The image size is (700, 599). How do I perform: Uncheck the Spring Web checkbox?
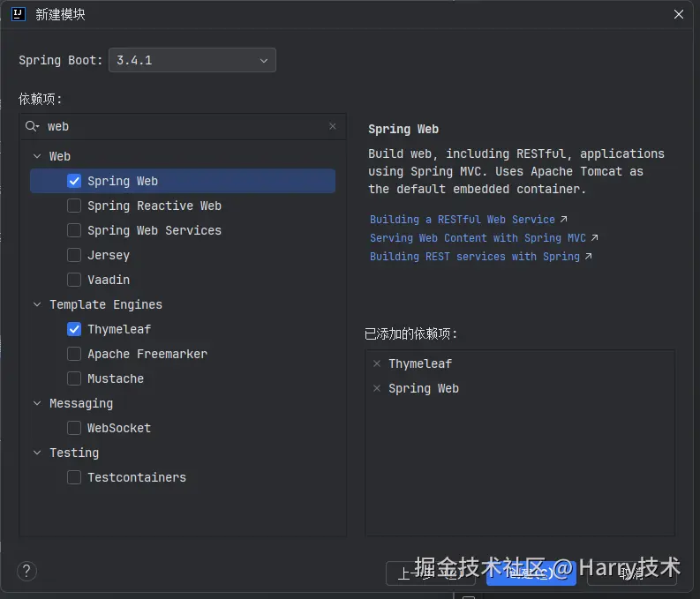(x=74, y=181)
